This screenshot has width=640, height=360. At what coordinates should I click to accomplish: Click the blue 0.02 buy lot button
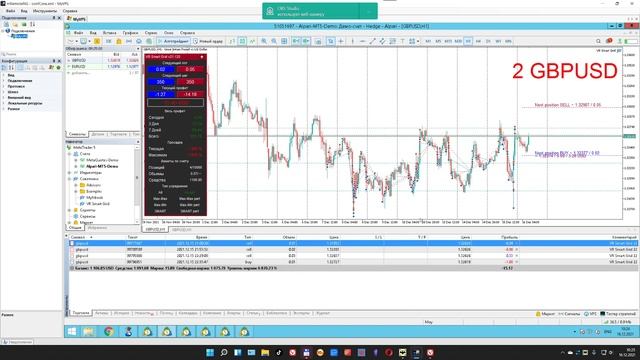point(160,69)
